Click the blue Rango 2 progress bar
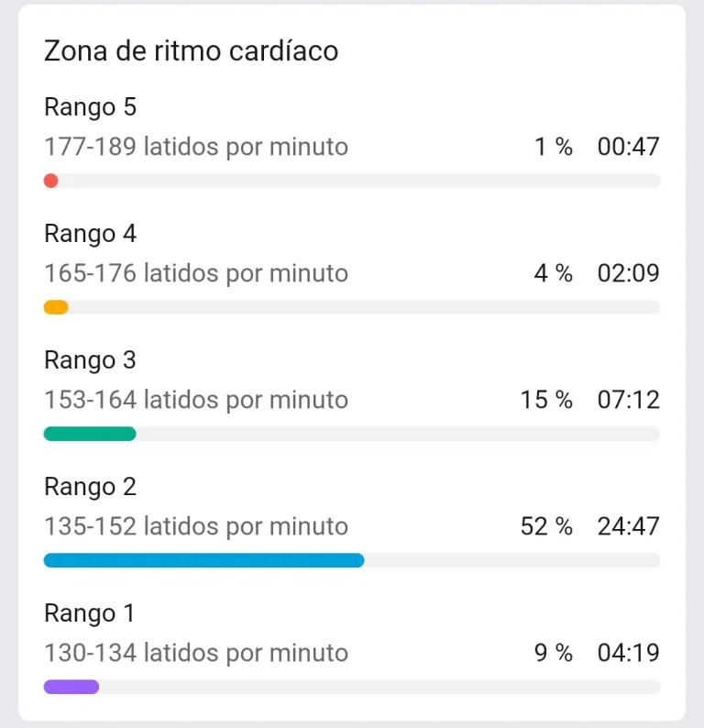Image resolution: width=704 pixels, height=728 pixels. tap(203, 560)
